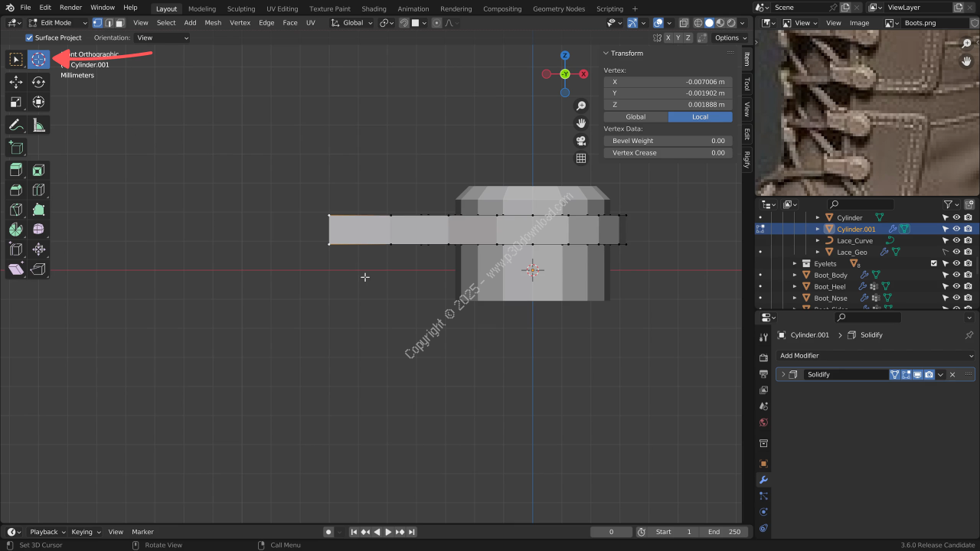Screen dimensions: 980x551
Task: Switch to the UV Editing workspace tab
Action: point(282,8)
